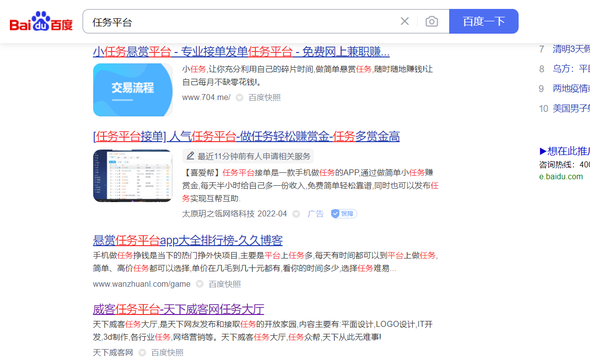Screen dimensions: 590x364
Task: Click the 广告 label
Action: click(x=315, y=214)
